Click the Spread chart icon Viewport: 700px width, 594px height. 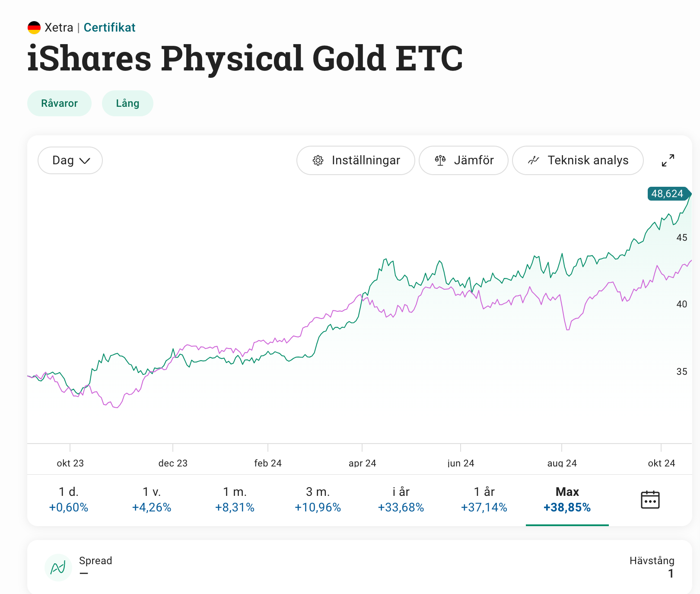[58, 567]
